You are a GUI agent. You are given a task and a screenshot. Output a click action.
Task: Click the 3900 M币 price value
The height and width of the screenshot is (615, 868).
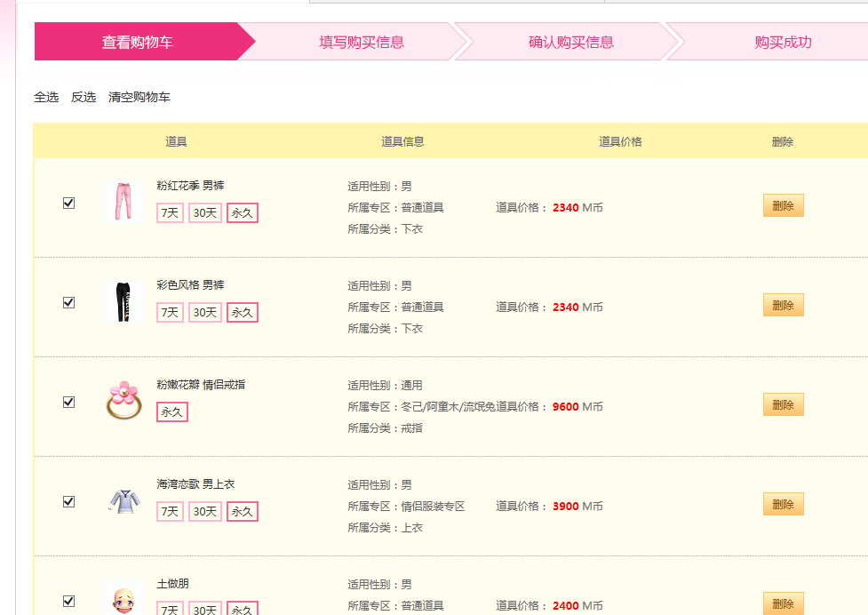(x=577, y=507)
